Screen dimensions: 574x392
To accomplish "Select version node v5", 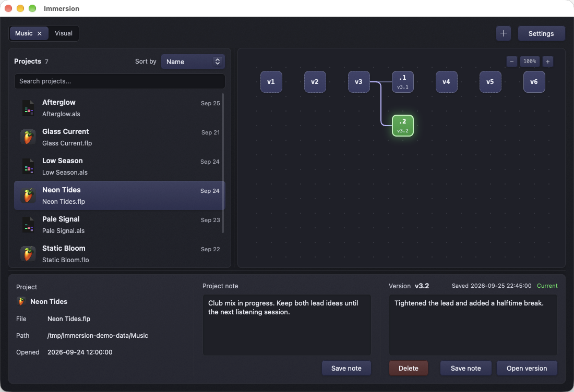I will coord(490,81).
